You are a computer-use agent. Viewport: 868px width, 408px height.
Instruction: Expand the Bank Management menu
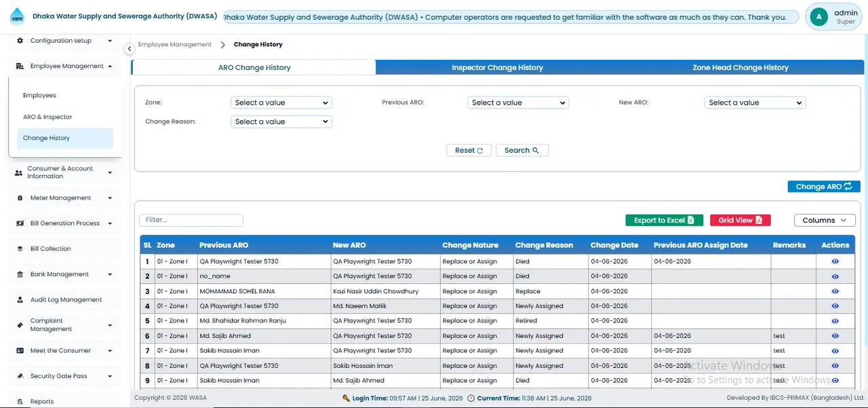pos(110,274)
